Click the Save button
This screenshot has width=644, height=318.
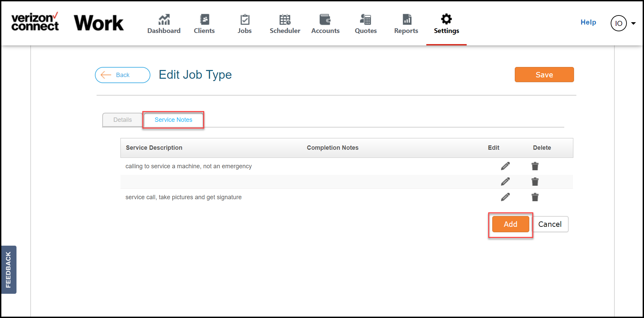544,75
